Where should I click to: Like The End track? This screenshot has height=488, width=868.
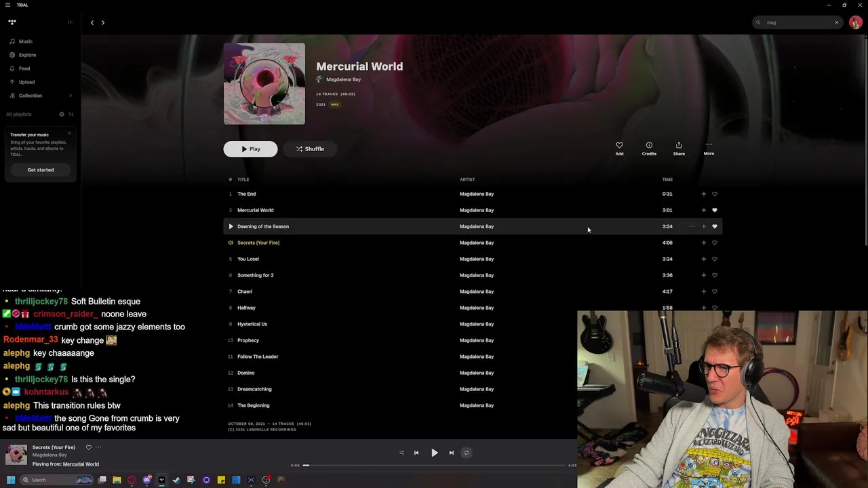[715, 194]
